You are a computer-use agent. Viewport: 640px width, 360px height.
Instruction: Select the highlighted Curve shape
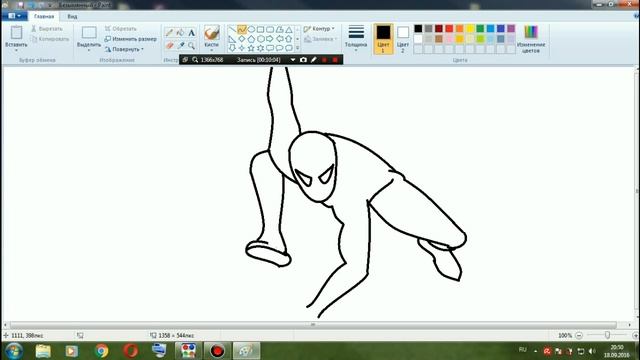(x=242, y=30)
